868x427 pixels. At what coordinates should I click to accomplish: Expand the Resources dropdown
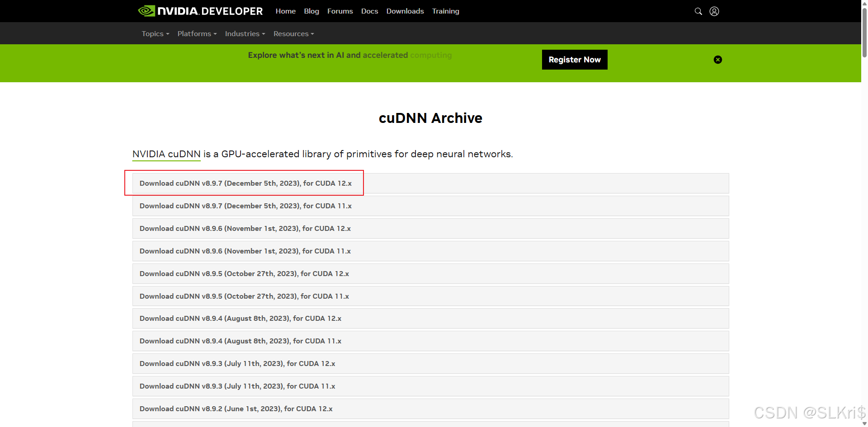click(294, 34)
